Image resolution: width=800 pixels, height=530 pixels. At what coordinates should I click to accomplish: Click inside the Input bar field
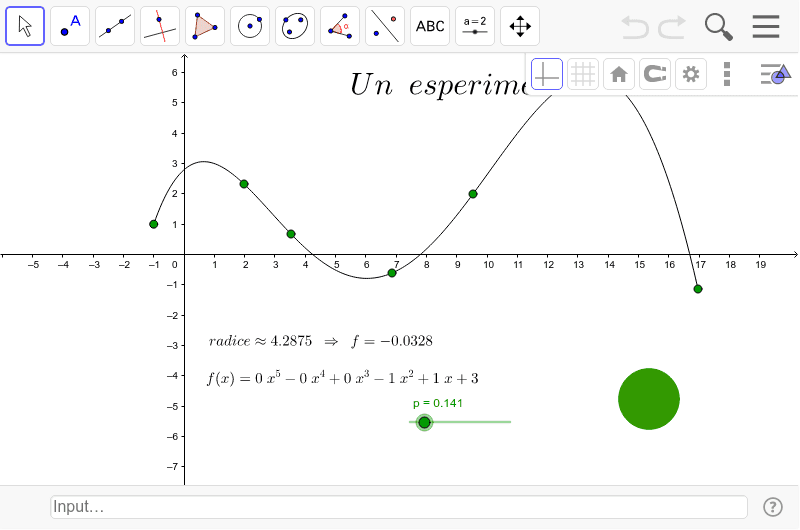tap(399, 507)
